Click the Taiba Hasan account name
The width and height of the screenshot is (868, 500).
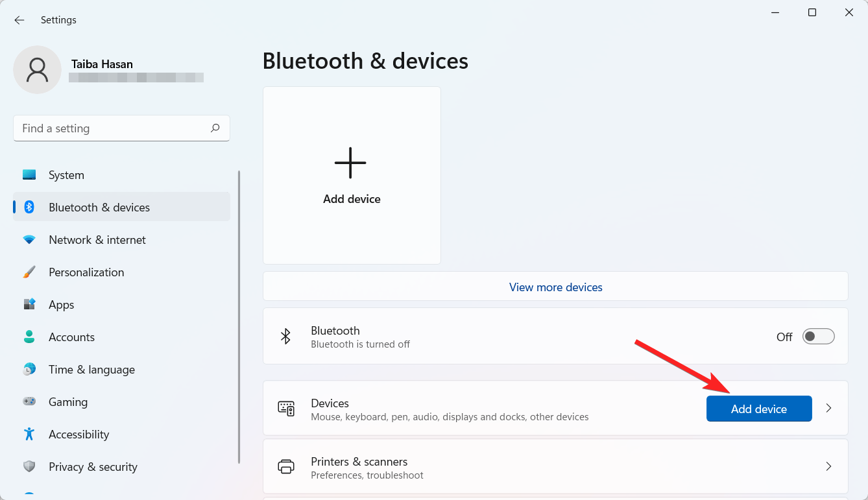[x=102, y=64]
